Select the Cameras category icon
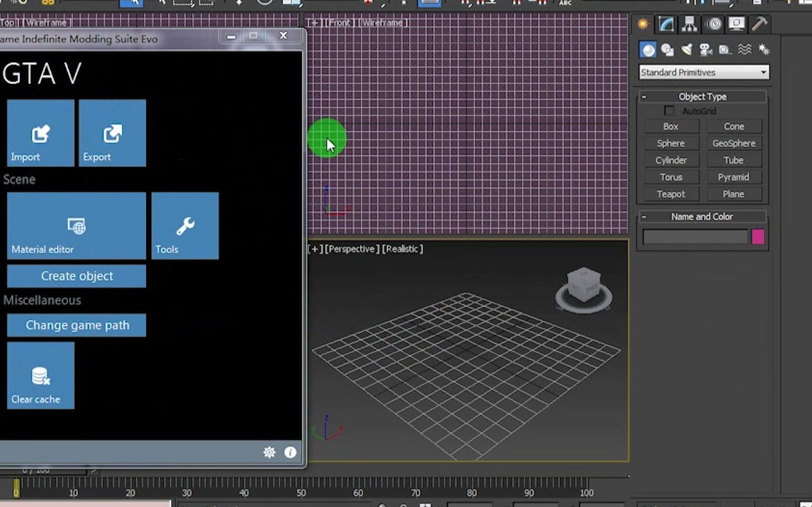The width and height of the screenshot is (812, 507). click(706, 50)
